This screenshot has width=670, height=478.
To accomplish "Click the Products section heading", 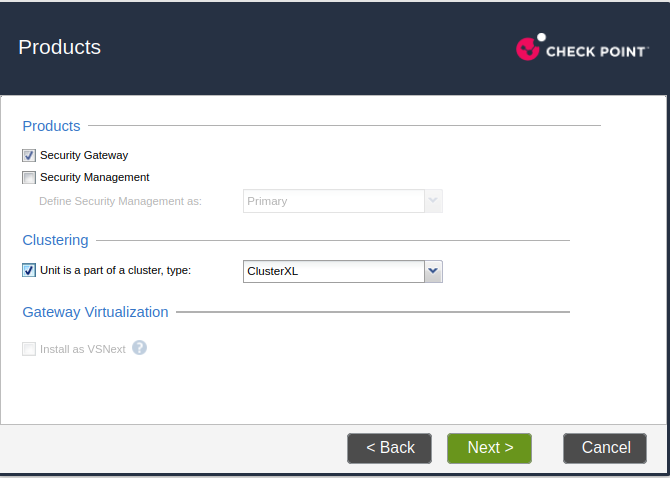I will pyautogui.click(x=51, y=126).
